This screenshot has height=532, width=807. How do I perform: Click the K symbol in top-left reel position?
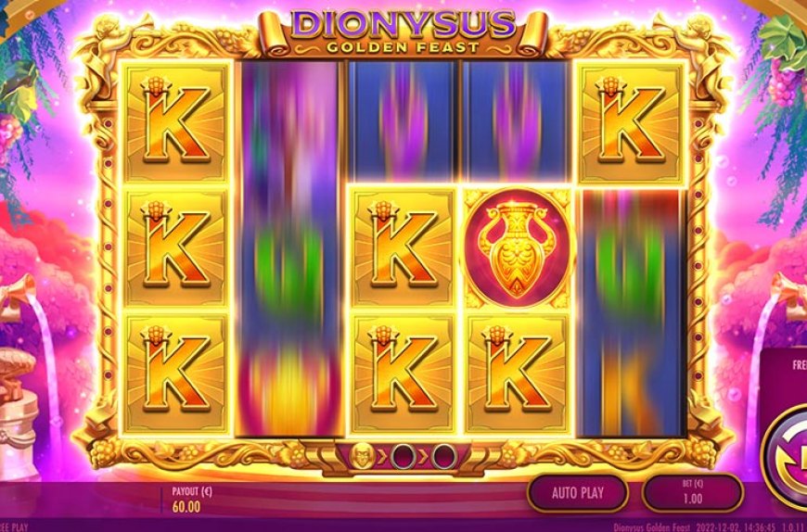point(176,122)
